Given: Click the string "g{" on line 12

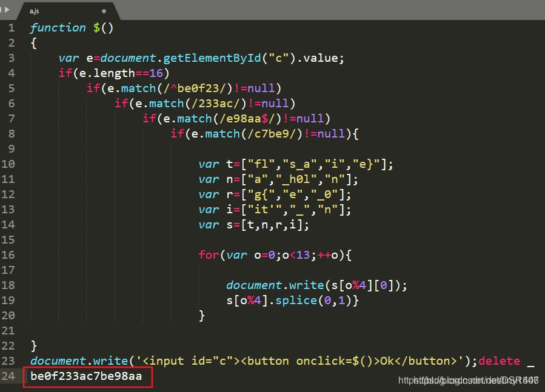Looking at the screenshot, I should [261, 194].
